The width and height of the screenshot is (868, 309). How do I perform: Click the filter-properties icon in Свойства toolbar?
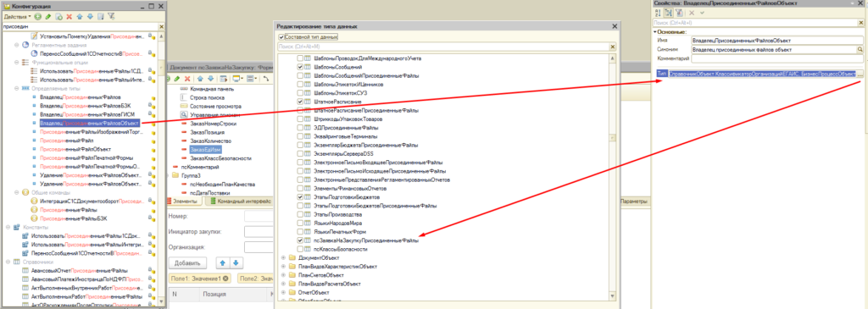click(x=678, y=12)
